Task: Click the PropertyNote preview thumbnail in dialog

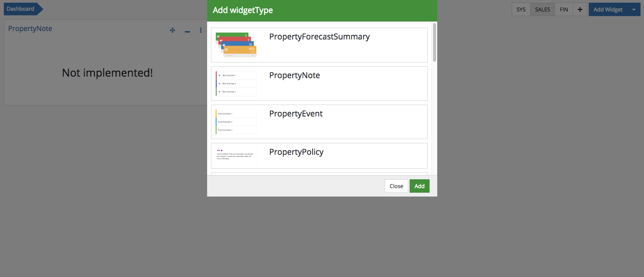Action: pyautogui.click(x=236, y=84)
